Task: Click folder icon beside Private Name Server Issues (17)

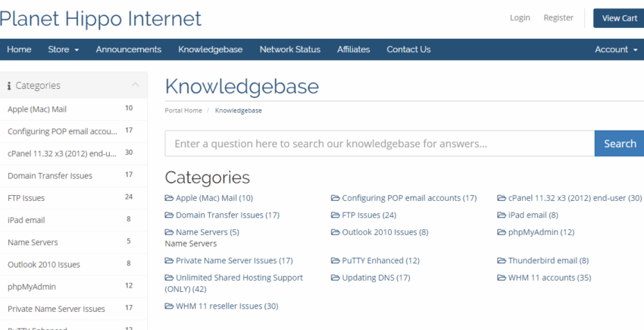Action: 169,260
